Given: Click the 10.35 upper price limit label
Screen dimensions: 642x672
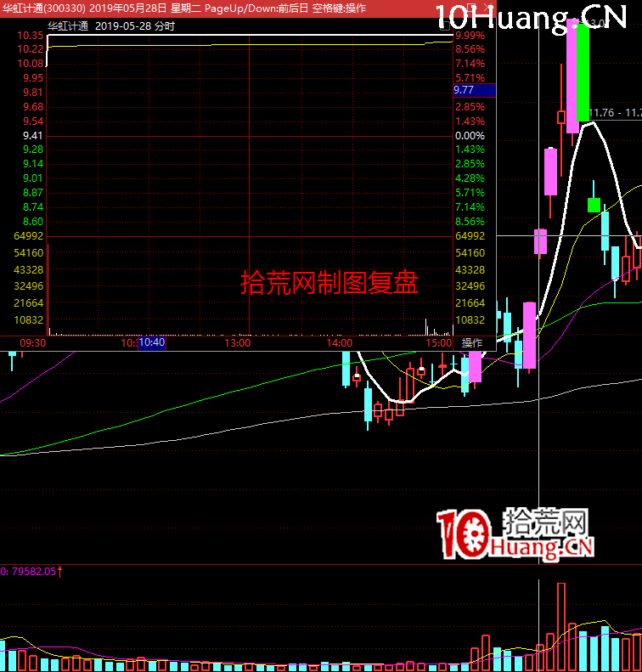Looking at the screenshot, I should tap(30, 36).
